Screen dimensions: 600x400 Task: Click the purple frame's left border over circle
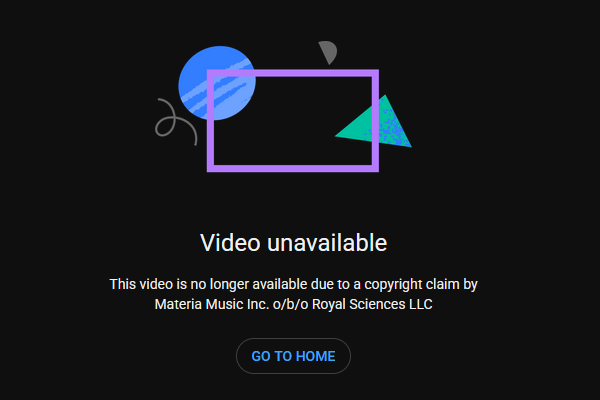click(210, 96)
